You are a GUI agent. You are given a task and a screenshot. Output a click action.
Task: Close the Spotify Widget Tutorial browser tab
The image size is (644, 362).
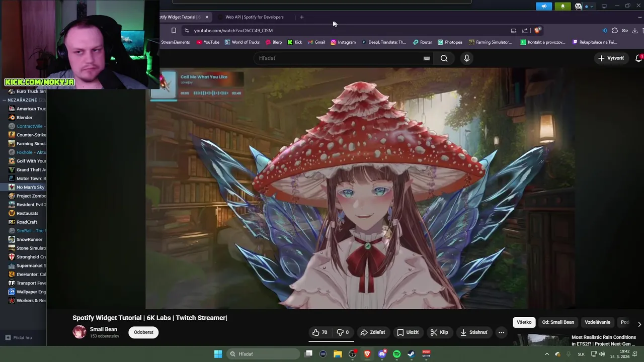pyautogui.click(x=206, y=17)
